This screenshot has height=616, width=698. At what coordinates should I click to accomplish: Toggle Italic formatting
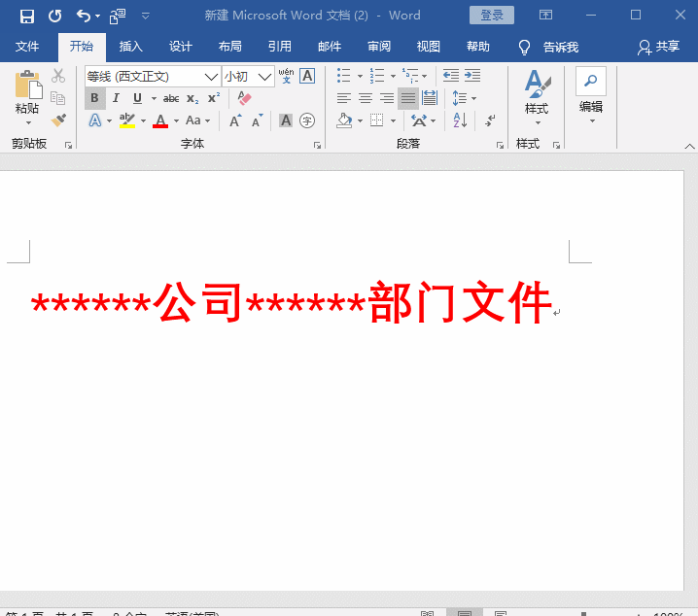click(x=116, y=98)
